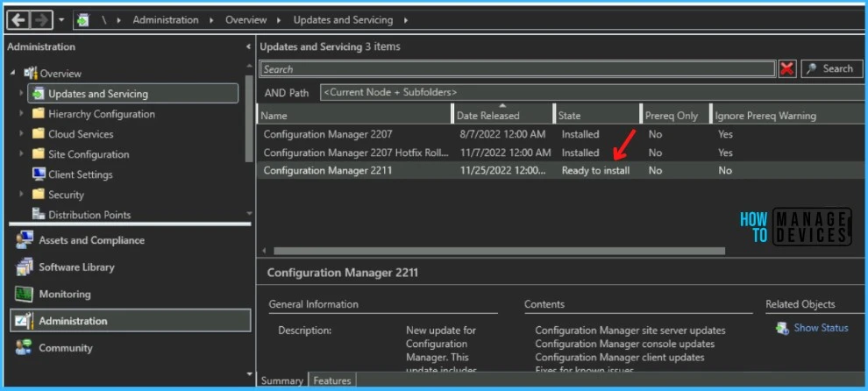Click the Ready to install state cell

tap(595, 171)
